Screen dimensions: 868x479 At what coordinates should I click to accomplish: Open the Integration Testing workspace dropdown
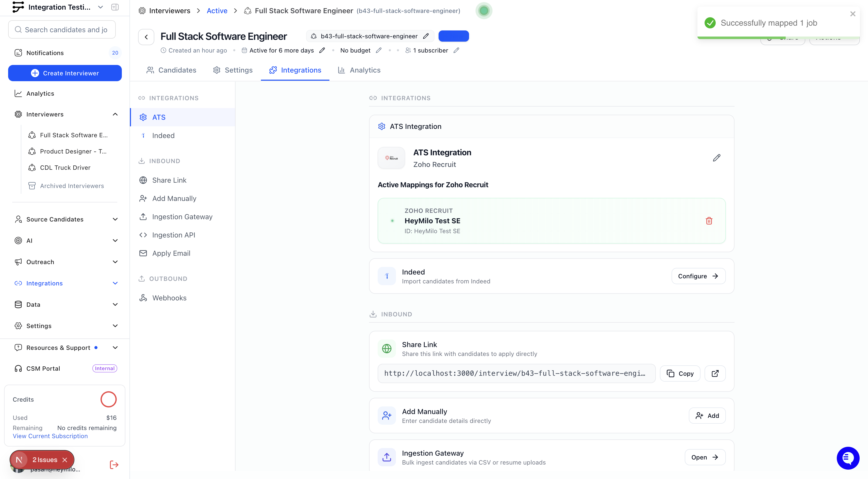tap(101, 7)
